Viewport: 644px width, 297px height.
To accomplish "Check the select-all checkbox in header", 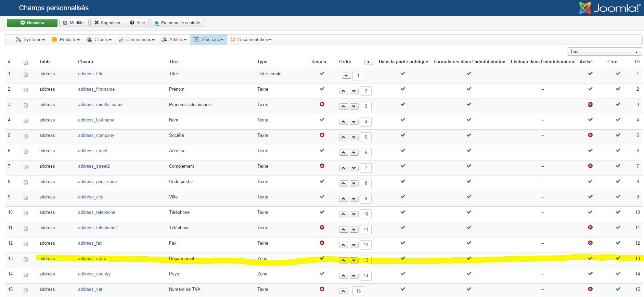I will [x=26, y=63].
